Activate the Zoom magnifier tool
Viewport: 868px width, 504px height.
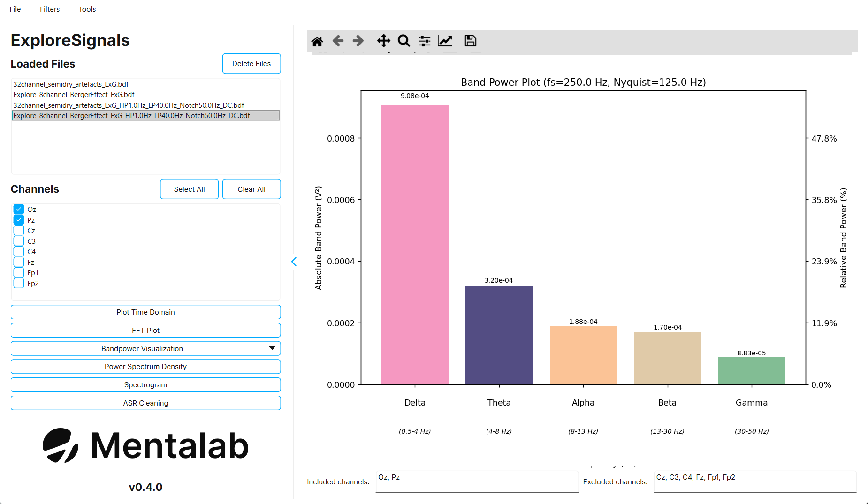[404, 41]
